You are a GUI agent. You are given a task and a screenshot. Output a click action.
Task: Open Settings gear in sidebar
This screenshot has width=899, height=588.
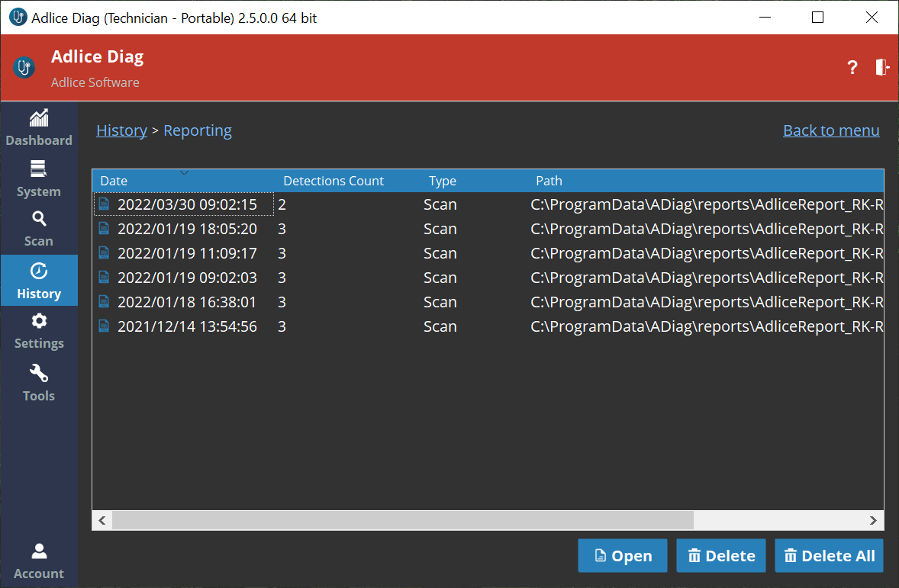point(39,331)
